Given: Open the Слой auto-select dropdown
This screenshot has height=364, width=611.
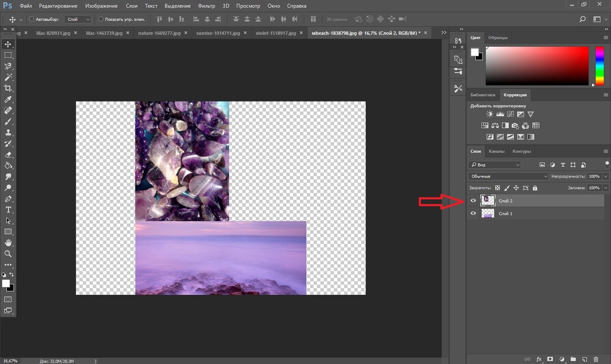Looking at the screenshot, I should pos(78,19).
